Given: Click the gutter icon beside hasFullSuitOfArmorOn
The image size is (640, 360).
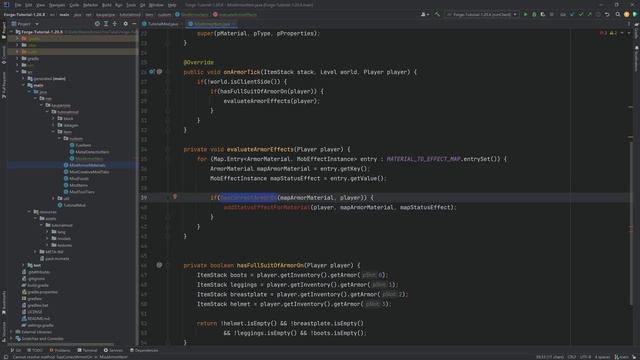Looking at the screenshot, I should [x=159, y=265].
